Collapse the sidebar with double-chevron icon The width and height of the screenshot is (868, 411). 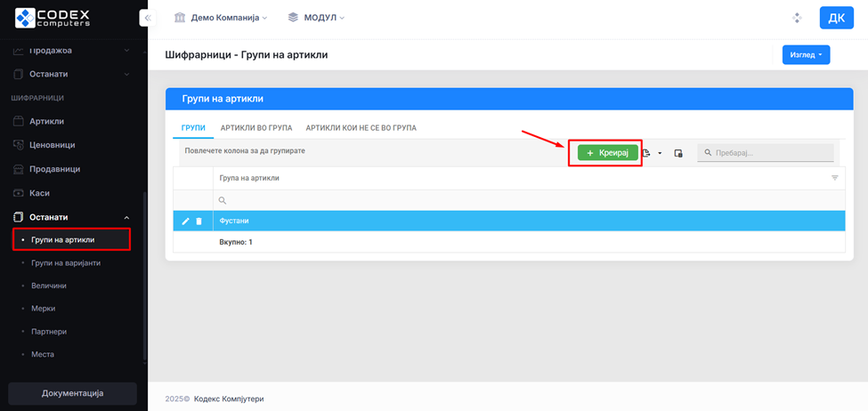click(x=148, y=18)
